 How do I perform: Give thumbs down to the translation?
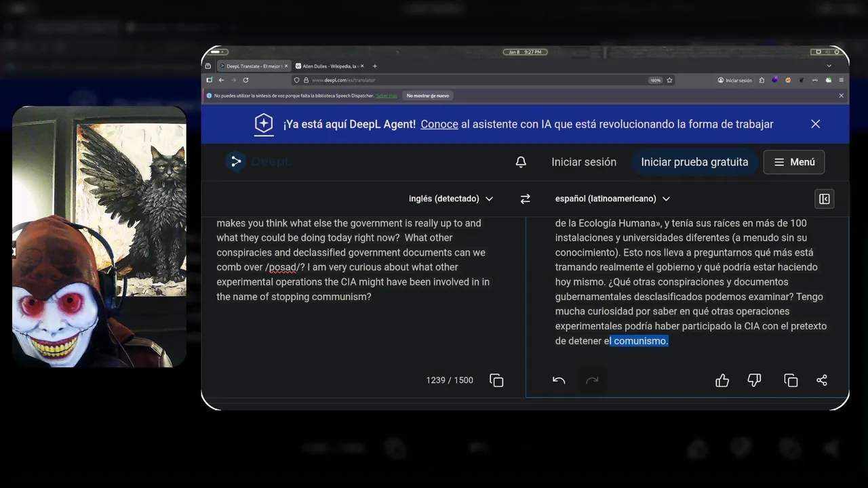pos(754,380)
